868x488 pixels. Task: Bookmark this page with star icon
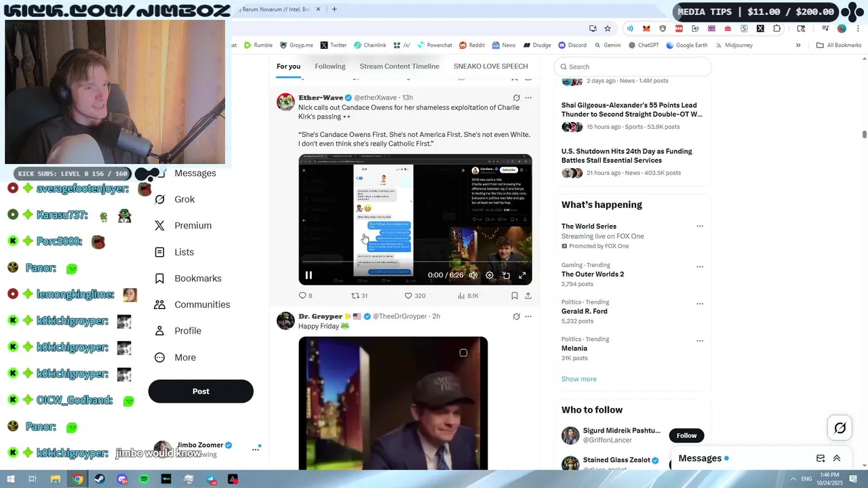point(608,28)
